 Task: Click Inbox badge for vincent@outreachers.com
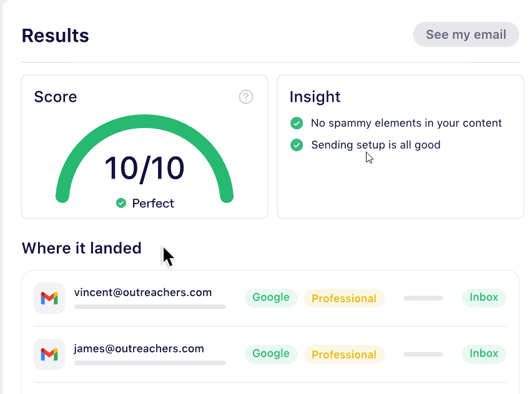pyautogui.click(x=484, y=297)
